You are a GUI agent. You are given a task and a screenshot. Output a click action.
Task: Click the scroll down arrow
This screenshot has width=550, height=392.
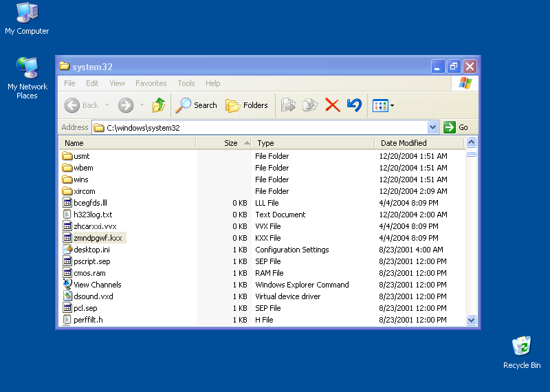click(471, 320)
